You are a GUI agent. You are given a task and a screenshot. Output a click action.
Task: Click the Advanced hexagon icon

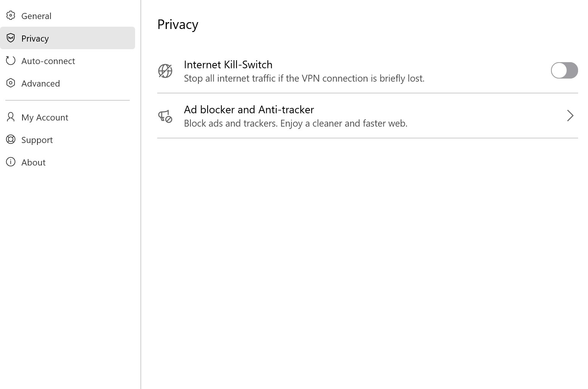11,83
